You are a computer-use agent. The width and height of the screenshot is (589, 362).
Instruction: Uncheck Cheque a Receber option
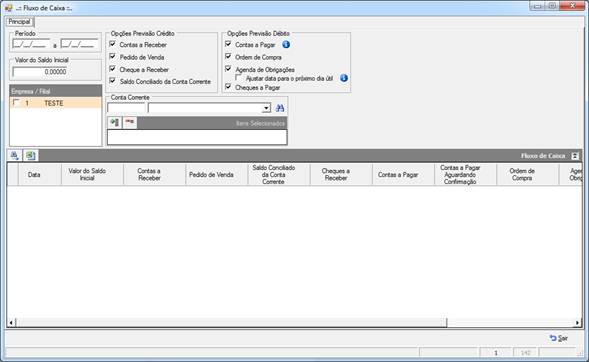[112, 69]
